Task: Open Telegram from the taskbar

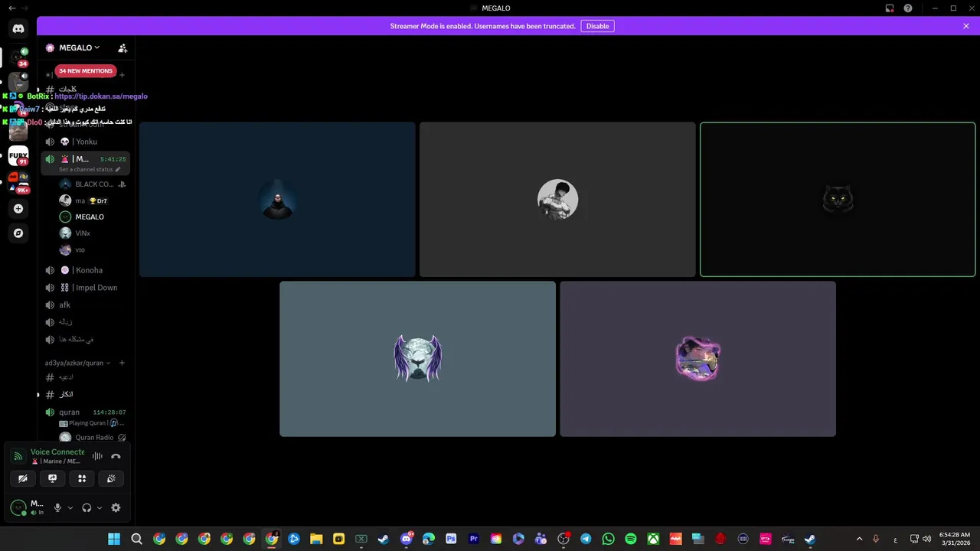Action: point(586,539)
